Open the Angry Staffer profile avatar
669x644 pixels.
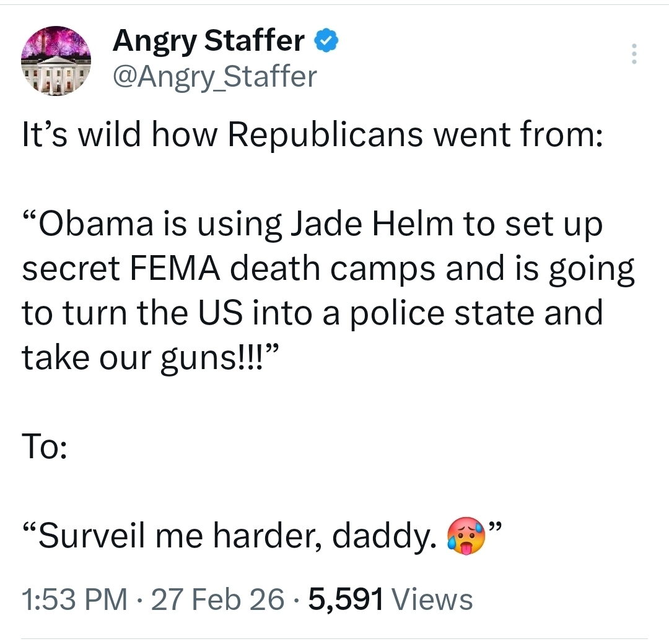pos(56,61)
